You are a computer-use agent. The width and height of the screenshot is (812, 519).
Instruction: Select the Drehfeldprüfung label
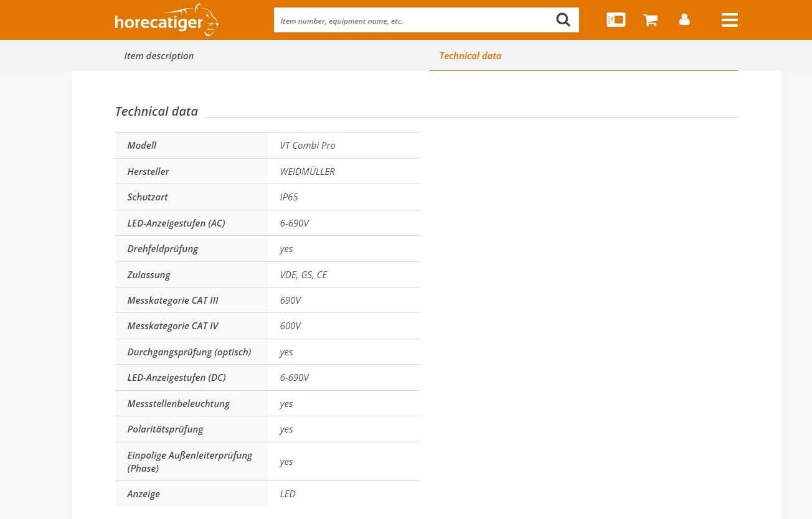pos(163,248)
